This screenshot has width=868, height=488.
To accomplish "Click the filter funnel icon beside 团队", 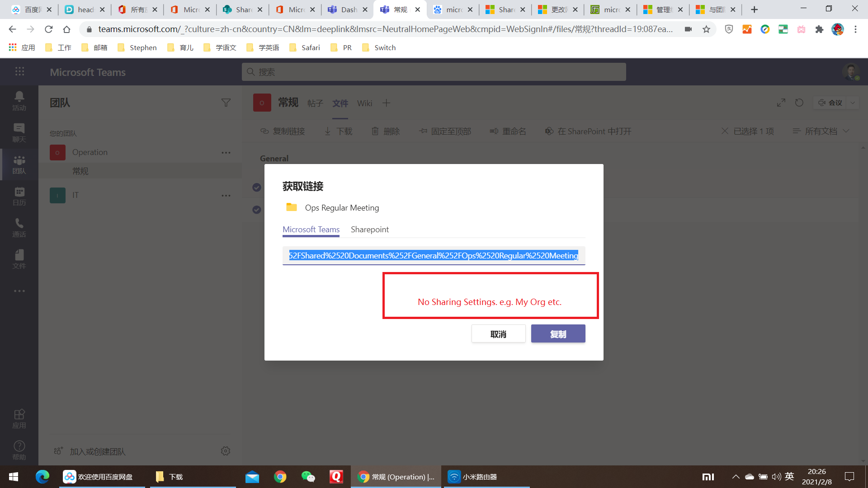I will click(226, 103).
